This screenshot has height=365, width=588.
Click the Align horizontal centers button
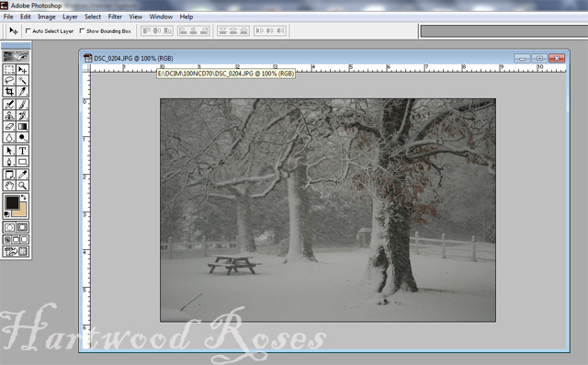click(x=193, y=30)
